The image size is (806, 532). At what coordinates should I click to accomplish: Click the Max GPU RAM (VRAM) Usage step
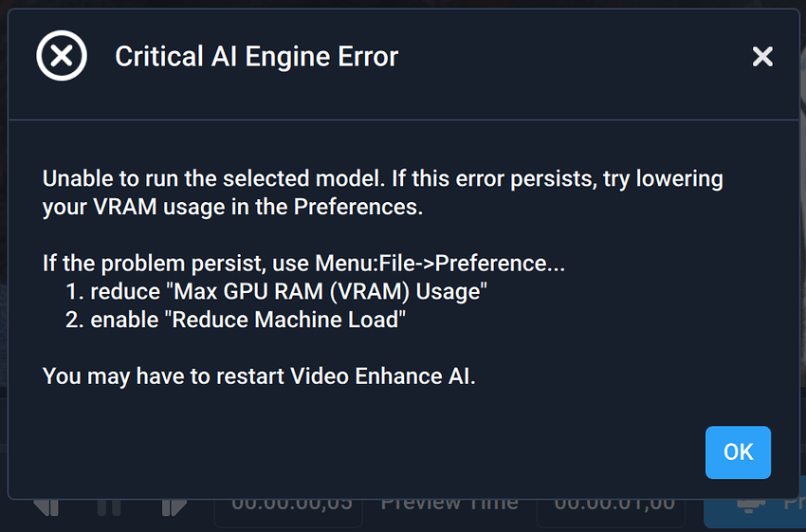pyautogui.click(x=288, y=291)
